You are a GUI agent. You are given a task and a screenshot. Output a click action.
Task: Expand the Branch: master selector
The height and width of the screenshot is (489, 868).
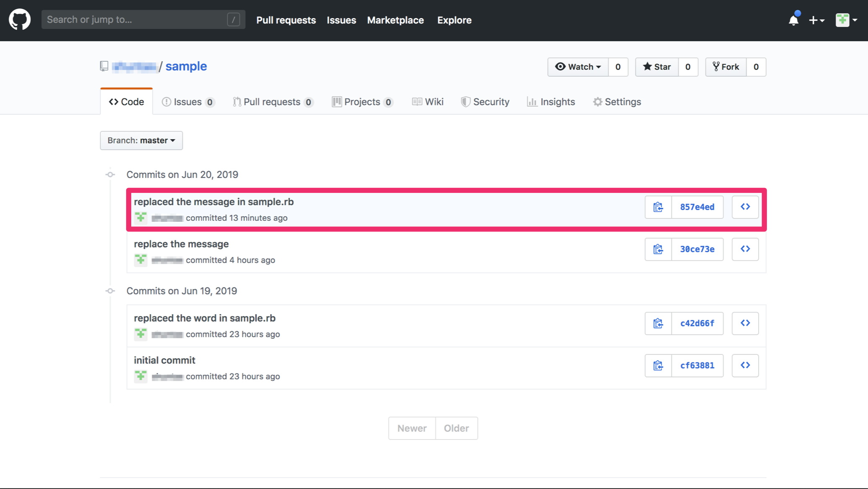[x=141, y=140]
